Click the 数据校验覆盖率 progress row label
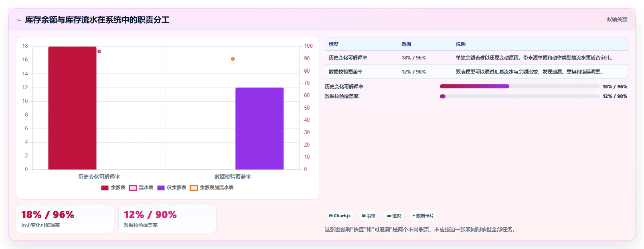The image size is (644, 249). 342,96
